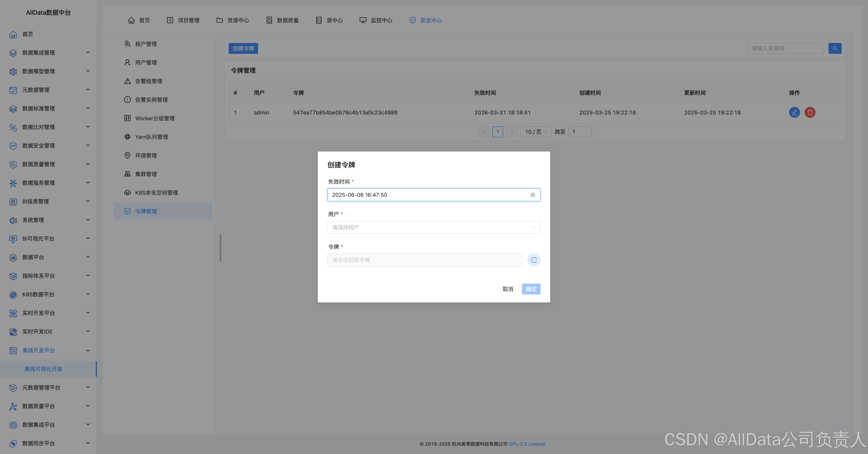This screenshot has height=454, width=868.
Task: Click the 请点击获取令牌 token field
Action: (x=425, y=260)
